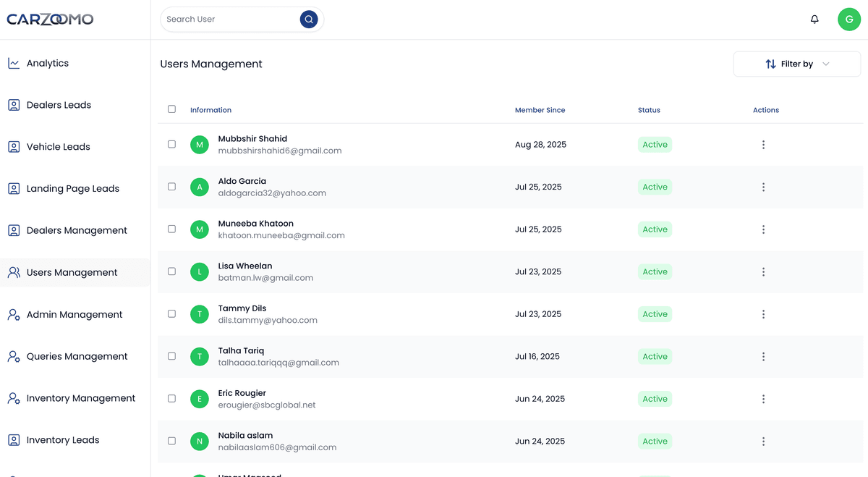This screenshot has width=868, height=477.
Task: Select the Dealers Leads icon
Action: [x=13, y=104]
